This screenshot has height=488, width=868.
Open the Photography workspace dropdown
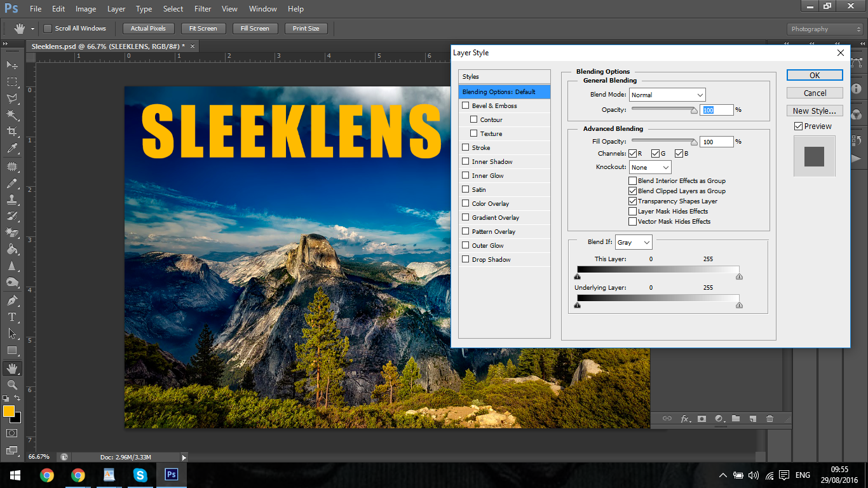coord(825,29)
